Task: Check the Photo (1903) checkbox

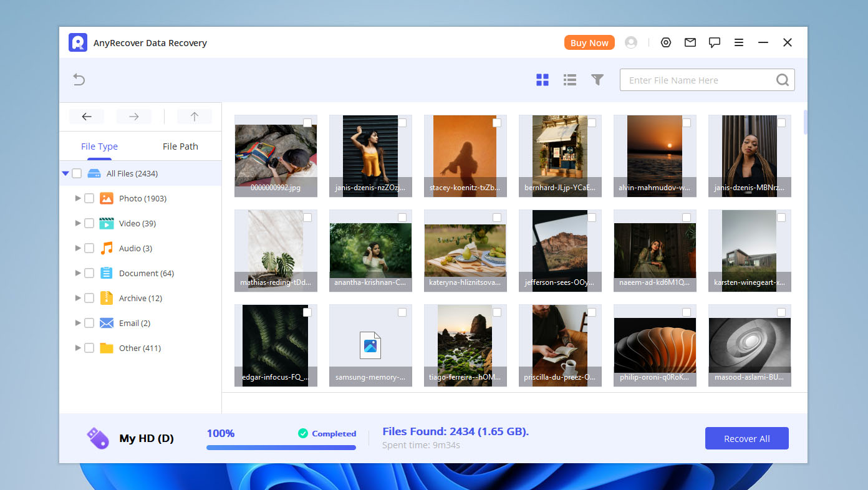Action: 89,198
